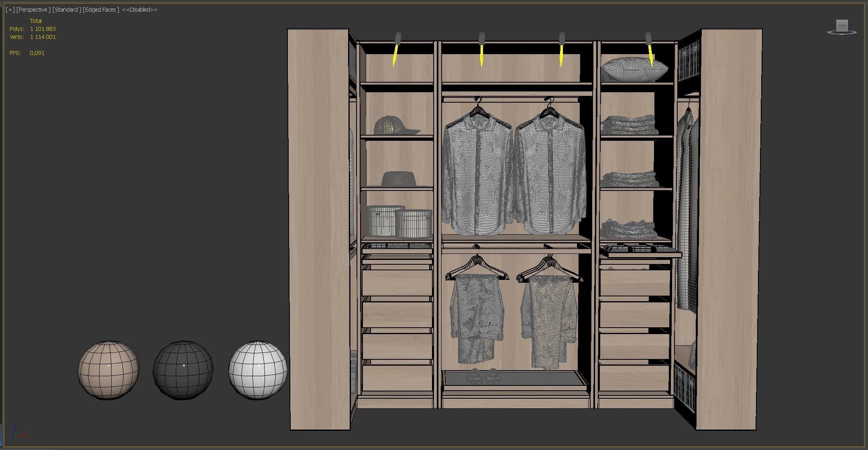Image resolution: width=868 pixels, height=450 pixels.
Task: Select the right hanging shirt model
Action: coord(550,172)
